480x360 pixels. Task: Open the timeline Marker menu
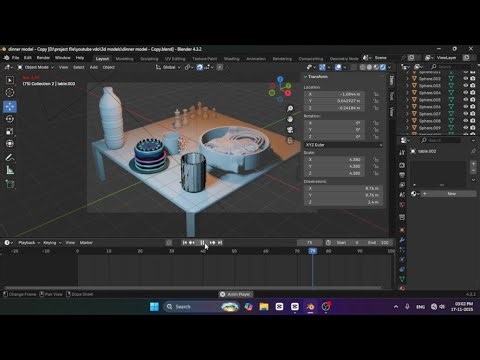pos(86,243)
